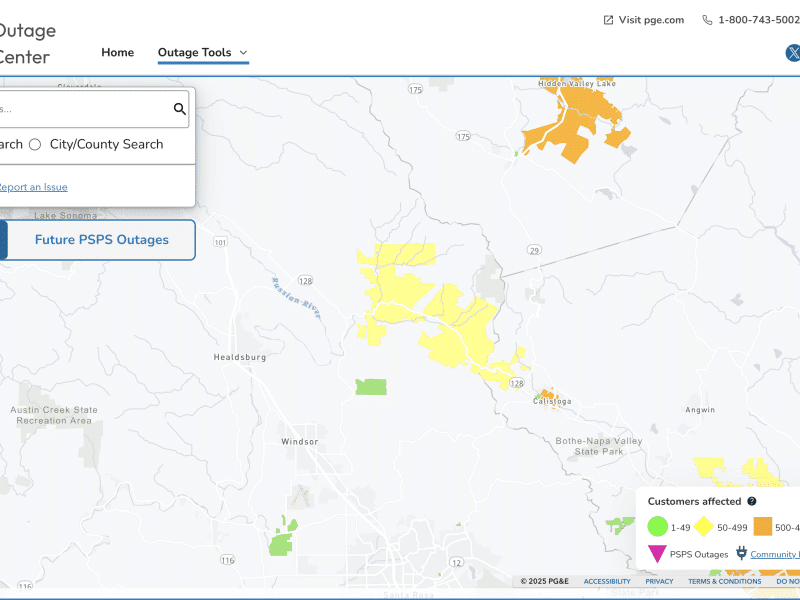
Task: Expand the Outage Tools dropdown chevron
Action: (x=243, y=53)
